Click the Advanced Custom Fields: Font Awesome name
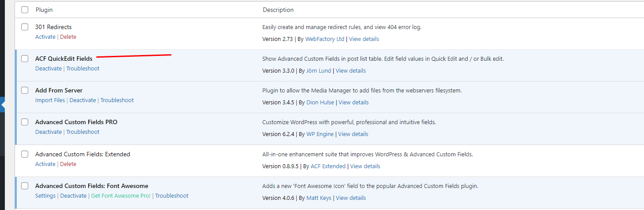 [x=92, y=186]
